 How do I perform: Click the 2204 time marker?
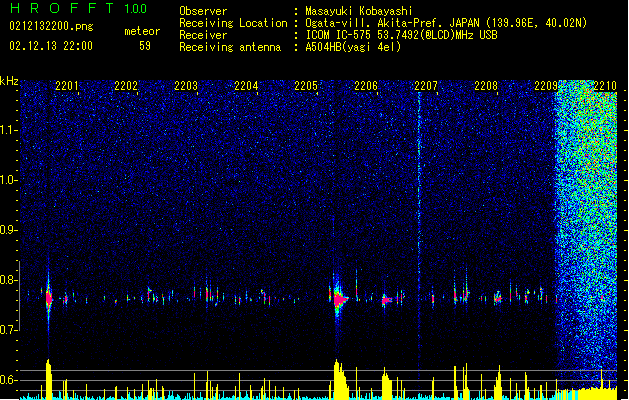pos(246,86)
